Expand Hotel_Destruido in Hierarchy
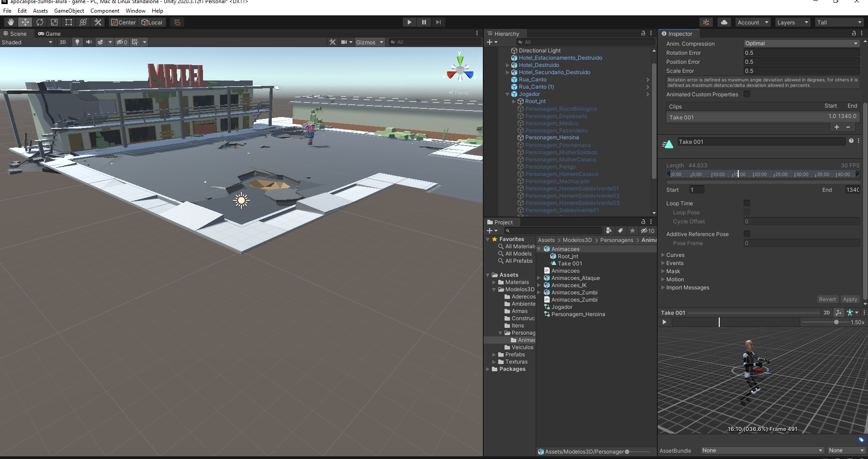This screenshot has height=459, width=868. (x=508, y=65)
